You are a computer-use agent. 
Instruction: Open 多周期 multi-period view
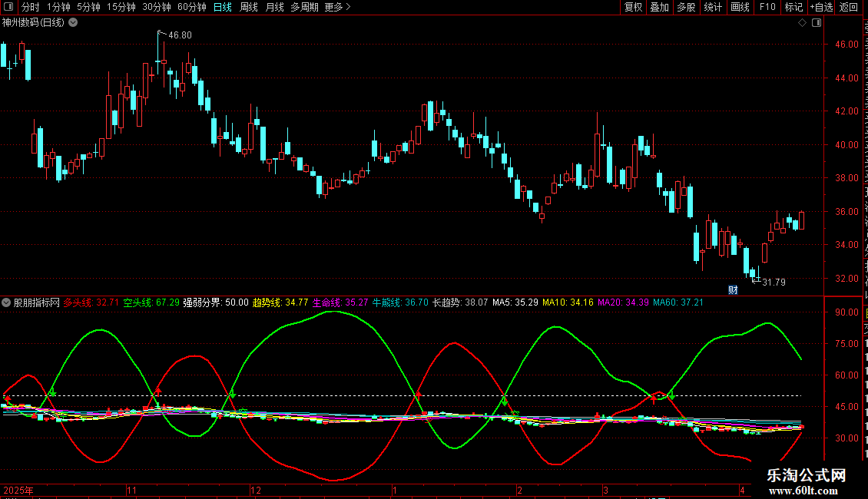[304, 7]
